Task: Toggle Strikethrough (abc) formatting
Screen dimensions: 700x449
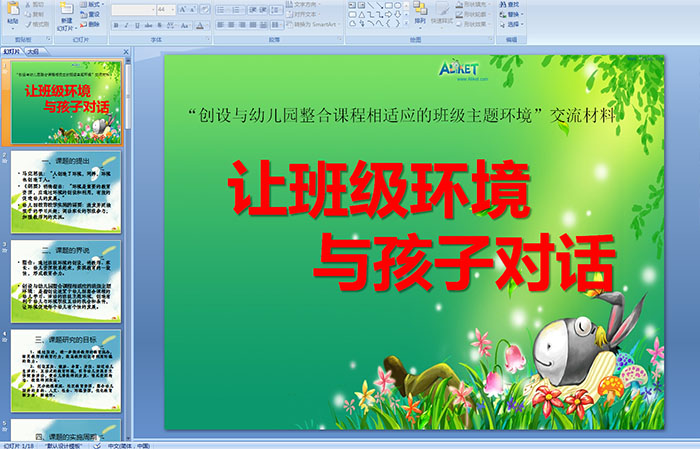Action: tap(148, 25)
